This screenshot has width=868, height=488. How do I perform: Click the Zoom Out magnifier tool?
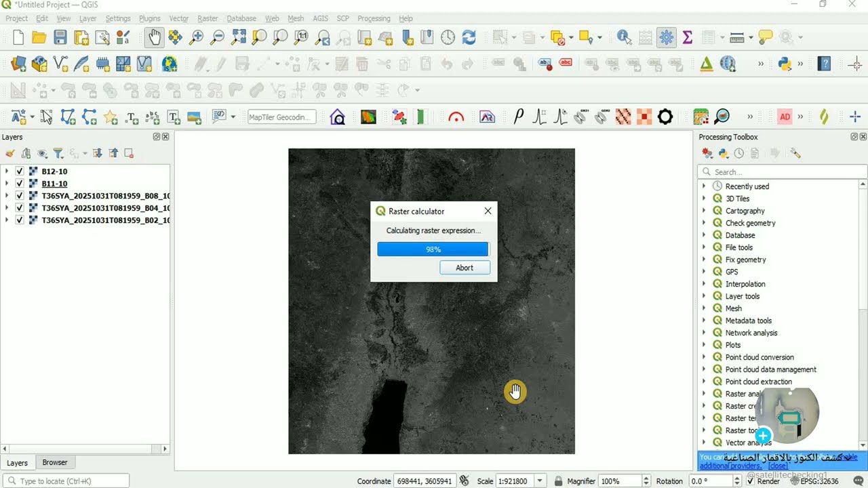217,37
